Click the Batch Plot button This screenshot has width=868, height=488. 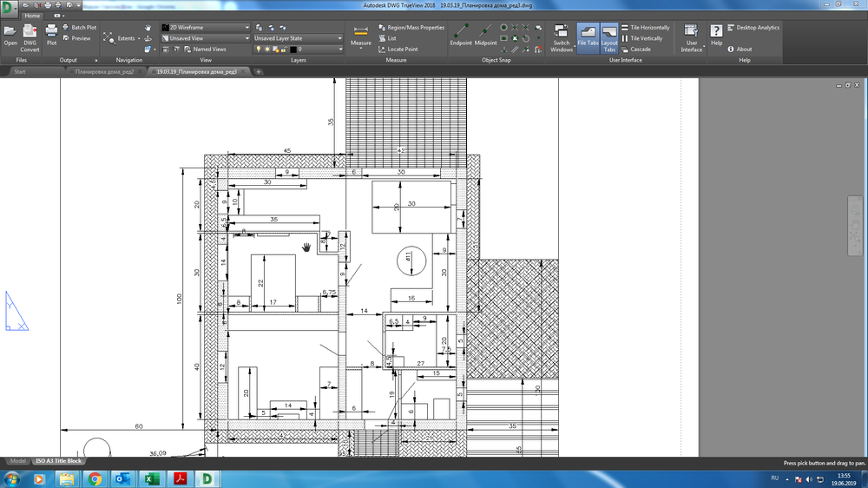(83, 28)
